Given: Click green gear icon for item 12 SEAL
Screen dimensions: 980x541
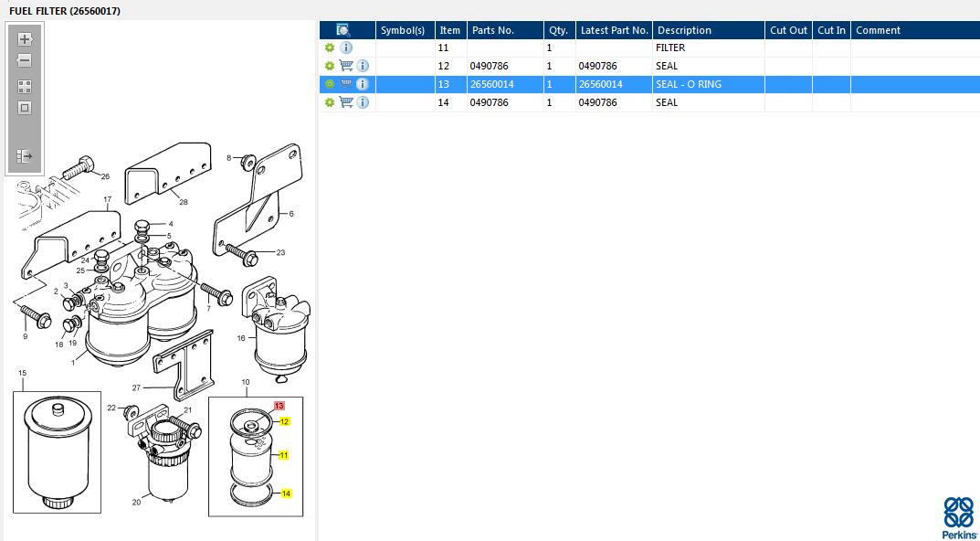Looking at the screenshot, I should (x=330, y=66).
